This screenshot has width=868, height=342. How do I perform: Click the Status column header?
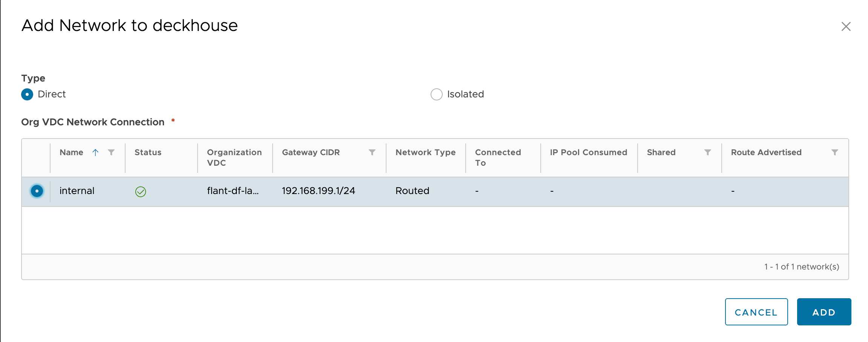point(148,153)
